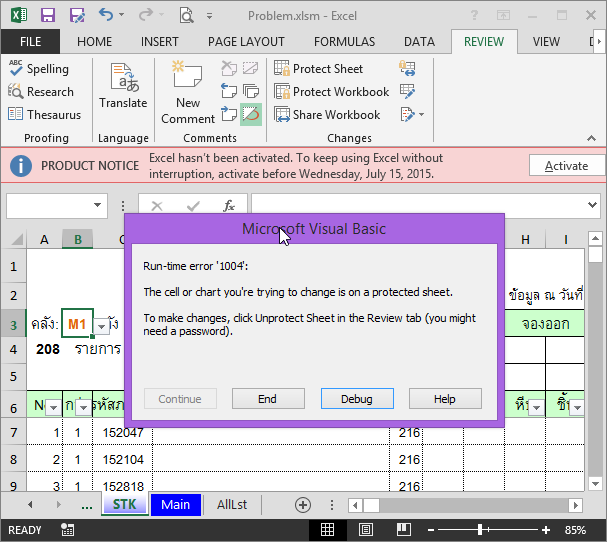This screenshot has width=607, height=542.
Task: Select Normal view button in status bar
Action: [x=328, y=530]
